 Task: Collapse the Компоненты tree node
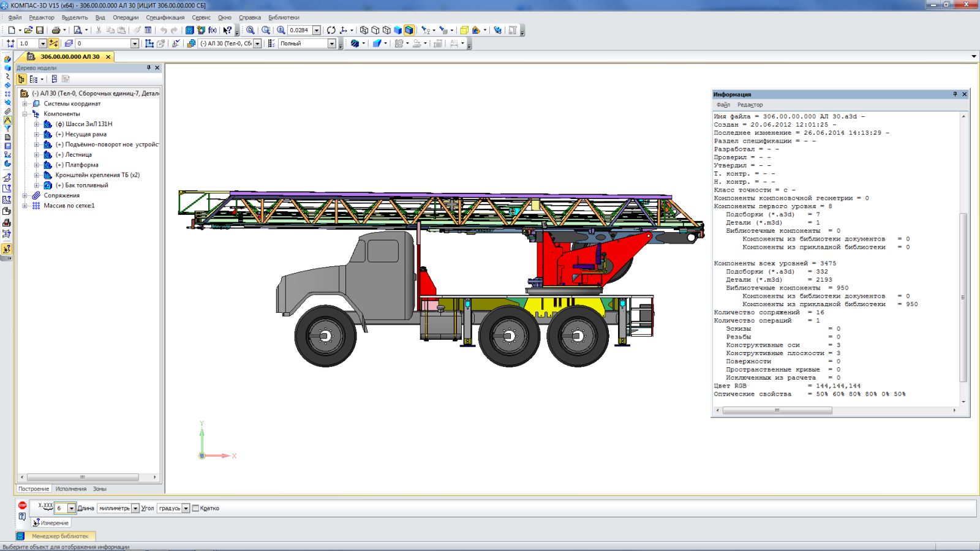(25, 114)
